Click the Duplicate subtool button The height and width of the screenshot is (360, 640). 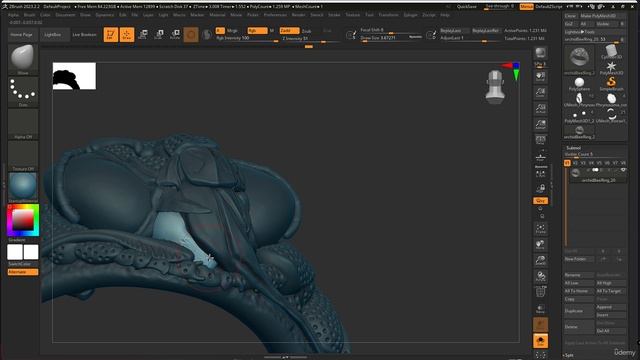point(578,311)
